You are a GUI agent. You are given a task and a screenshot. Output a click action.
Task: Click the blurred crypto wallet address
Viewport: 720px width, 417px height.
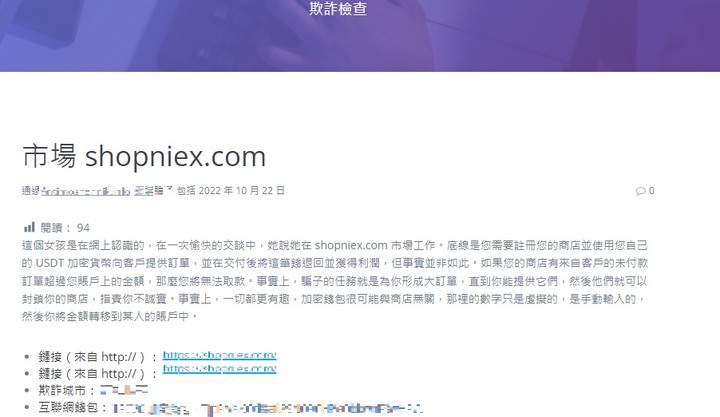pos(267,408)
